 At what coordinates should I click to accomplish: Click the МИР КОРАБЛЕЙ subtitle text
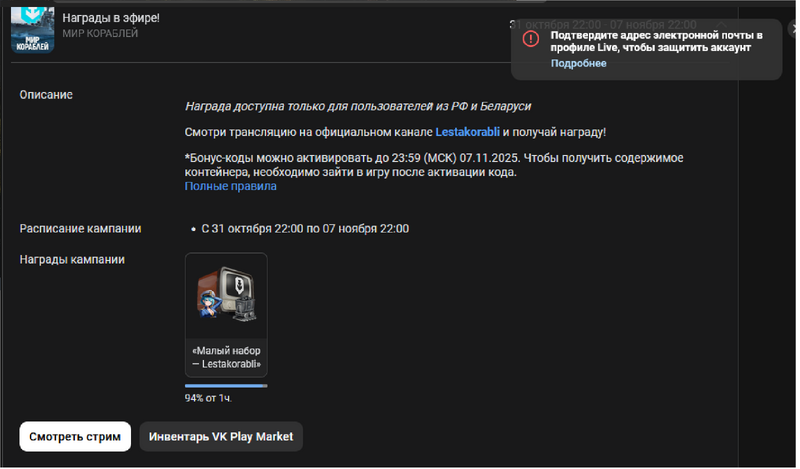click(100, 34)
